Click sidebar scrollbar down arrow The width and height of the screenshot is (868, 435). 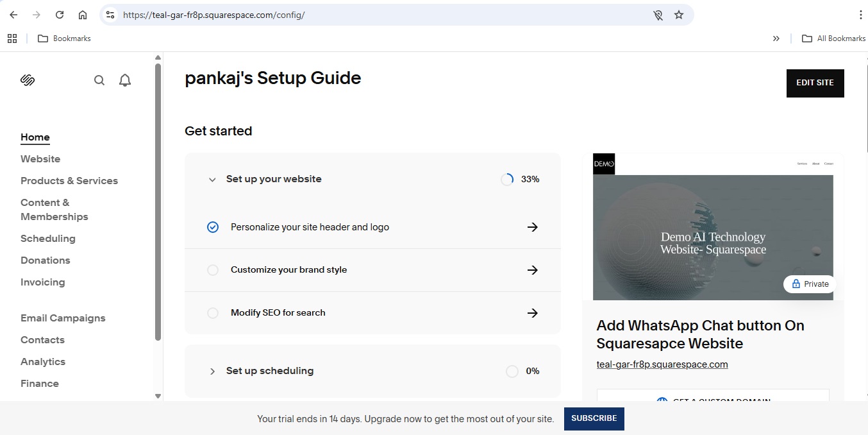[158, 396]
